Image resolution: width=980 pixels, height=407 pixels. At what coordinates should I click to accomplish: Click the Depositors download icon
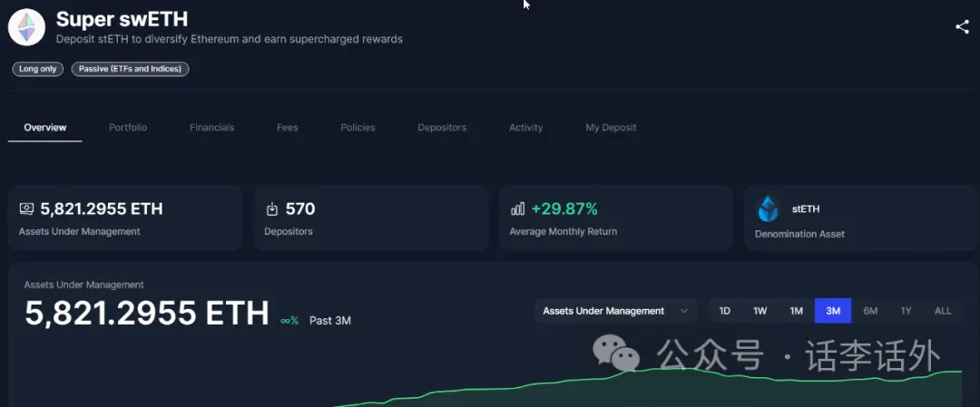[x=272, y=209]
